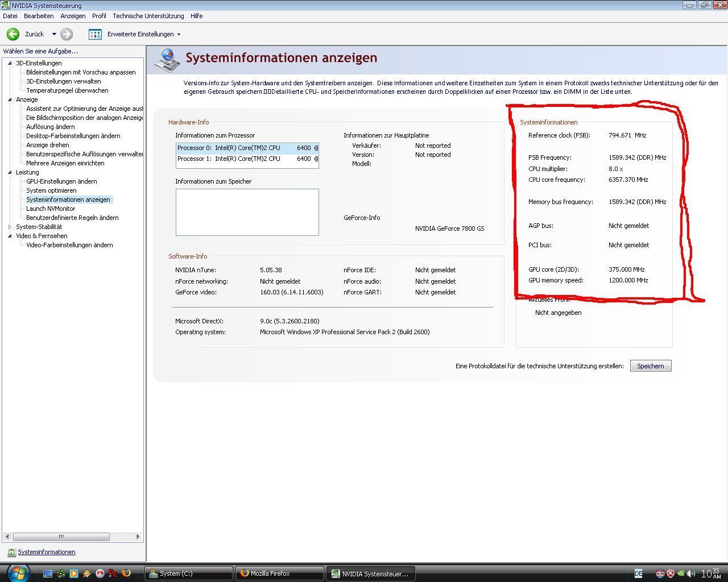Select System optimieren
The height and width of the screenshot is (582, 728).
[51, 190]
